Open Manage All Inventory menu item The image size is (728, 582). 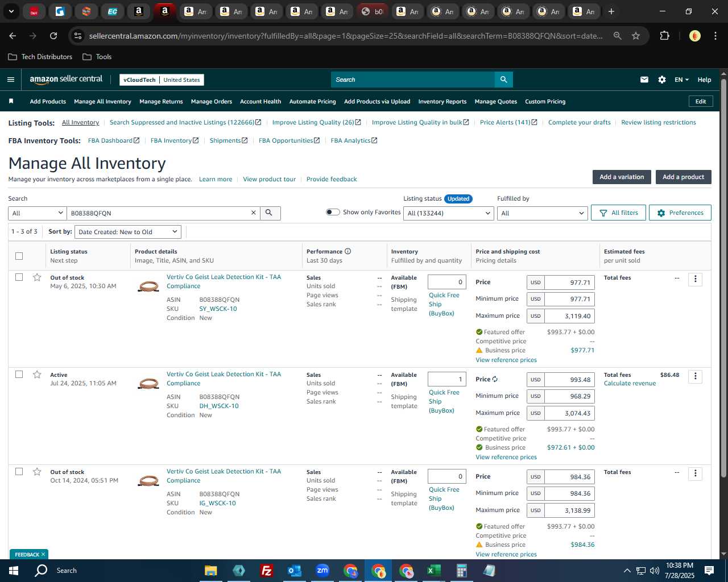click(x=102, y=101)
